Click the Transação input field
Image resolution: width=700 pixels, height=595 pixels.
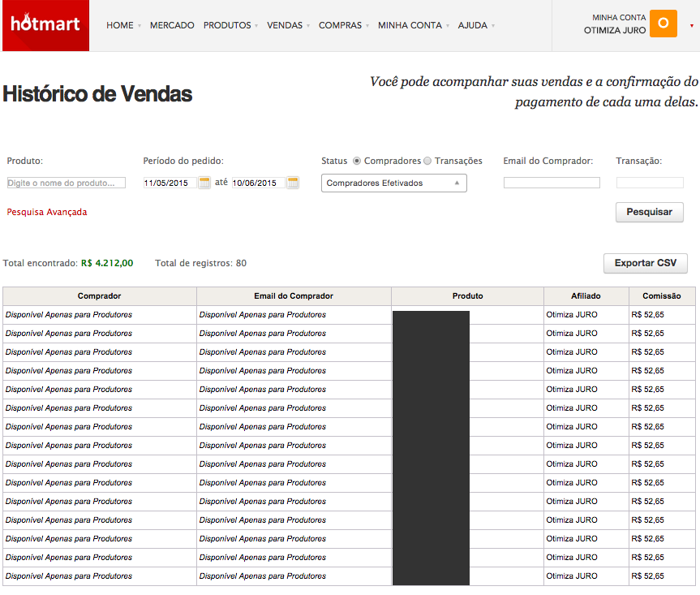(x=650, y=183)
